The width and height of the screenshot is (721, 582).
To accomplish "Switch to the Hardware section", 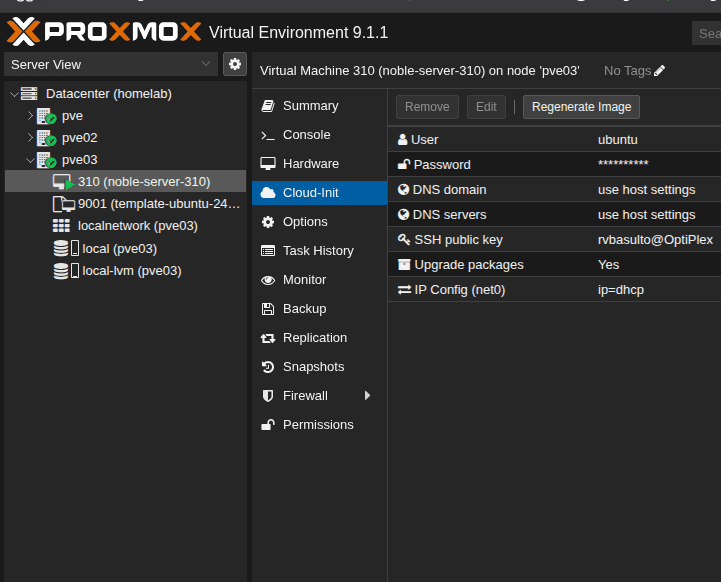I will [310, 164].
